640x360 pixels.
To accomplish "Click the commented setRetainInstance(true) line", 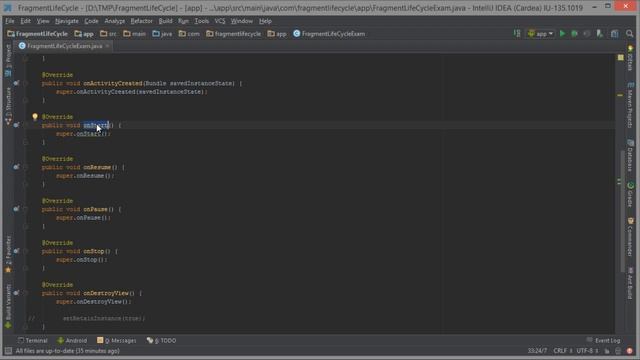I will point(104,318).
